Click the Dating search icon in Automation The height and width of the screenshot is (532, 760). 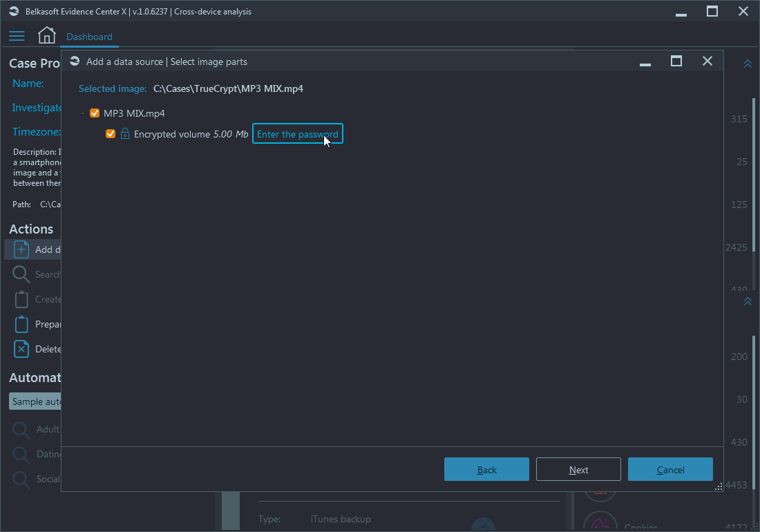tap(21, 455)
